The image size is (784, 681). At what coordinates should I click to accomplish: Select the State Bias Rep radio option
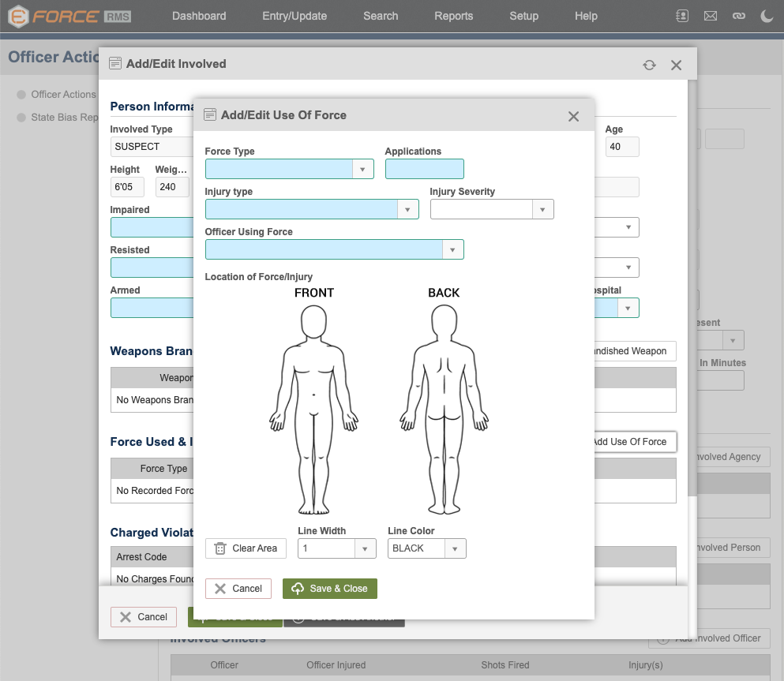[22, 118]
